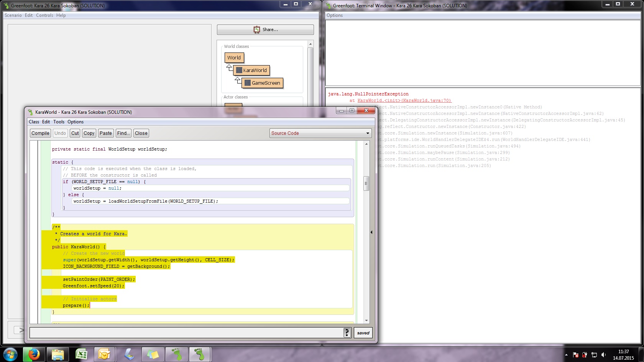Viewport: 644px width, 362px height.
Task: Click the editor scrollbar up arrow
Action: point(366,144)
